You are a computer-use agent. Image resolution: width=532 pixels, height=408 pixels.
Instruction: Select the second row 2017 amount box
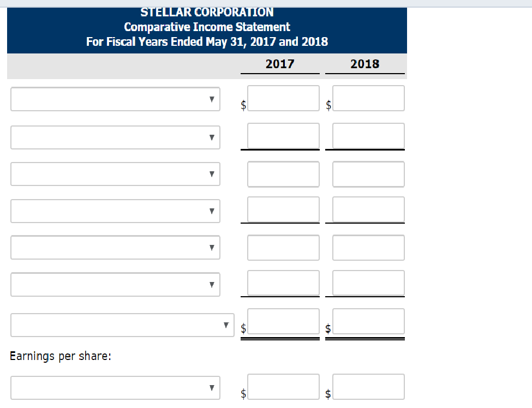pyautogui.click(x=283, y=136)
